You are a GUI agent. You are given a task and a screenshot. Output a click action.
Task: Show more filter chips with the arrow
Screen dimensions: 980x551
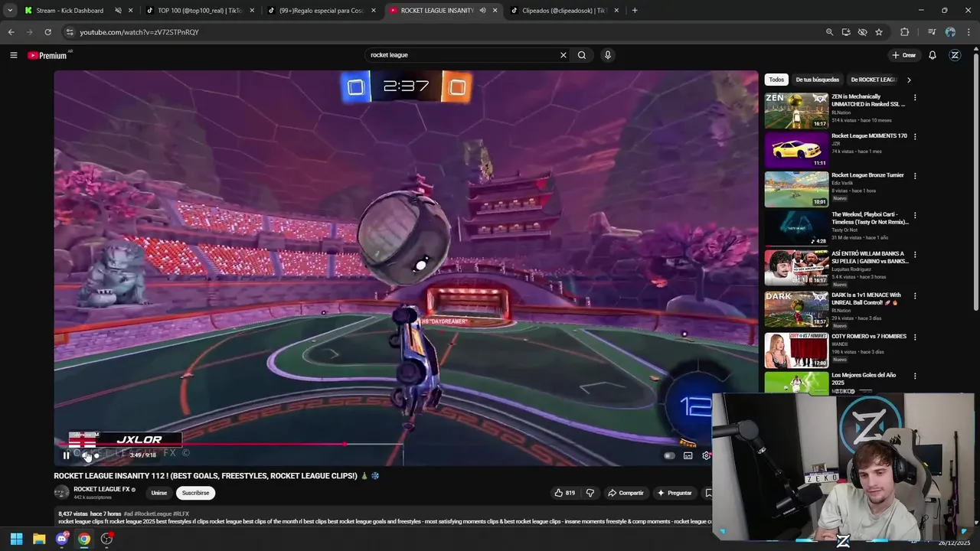[x=909, y=80]
